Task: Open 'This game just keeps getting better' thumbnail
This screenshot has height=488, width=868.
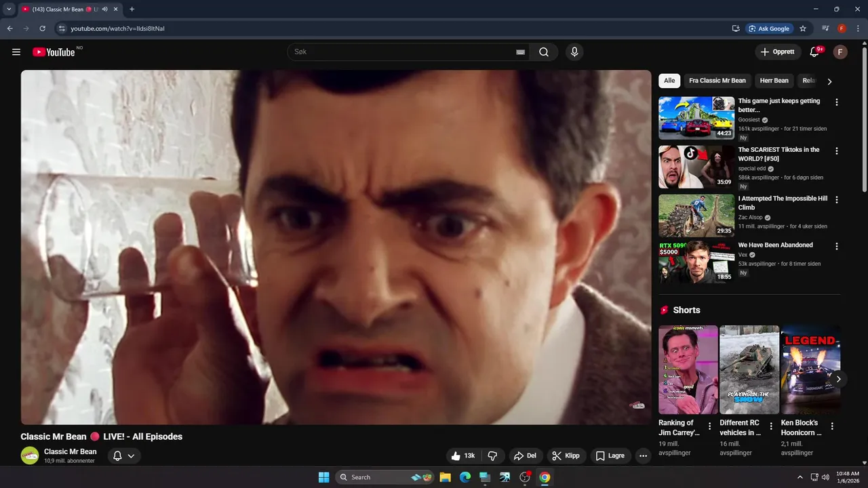Action: click(x=696, y=118)
